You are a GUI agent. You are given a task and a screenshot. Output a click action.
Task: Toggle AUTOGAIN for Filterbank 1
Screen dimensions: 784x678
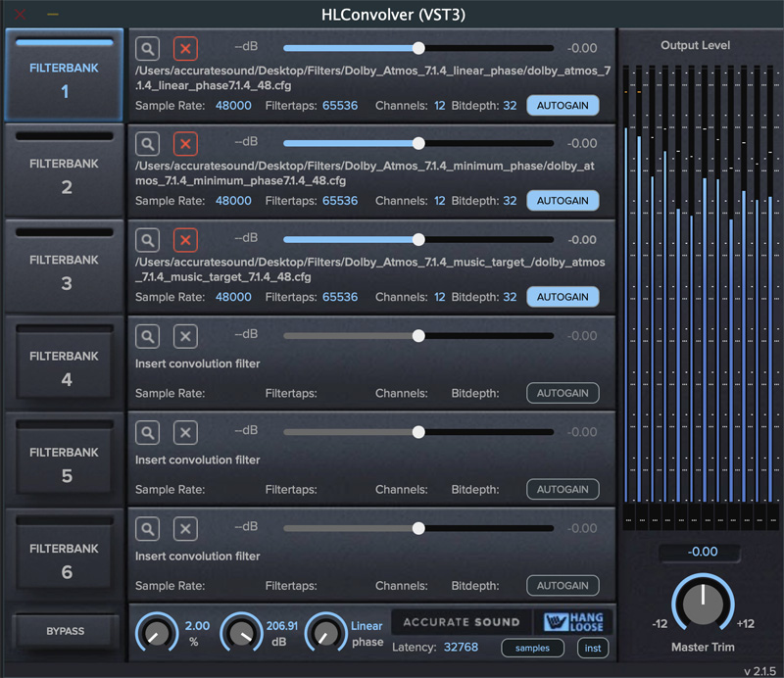(x=563, y=105)
